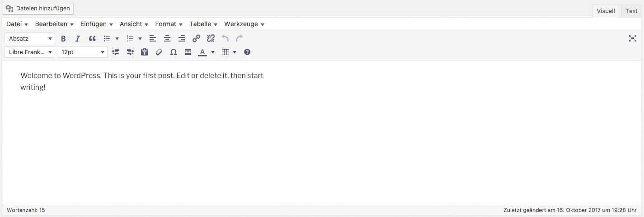Align text right
This screenshot has height=217, width=644.
pyautogui.click(x=182, y=38)
